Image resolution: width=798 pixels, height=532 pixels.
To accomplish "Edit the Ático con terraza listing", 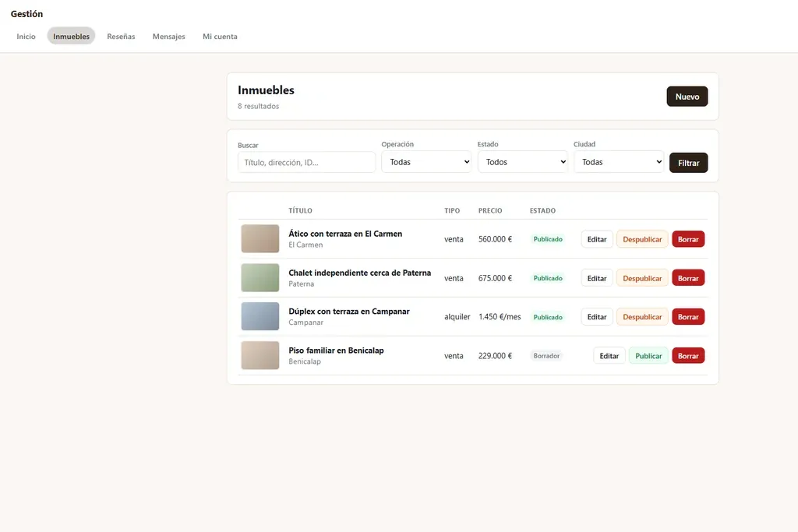I will 597,239.
